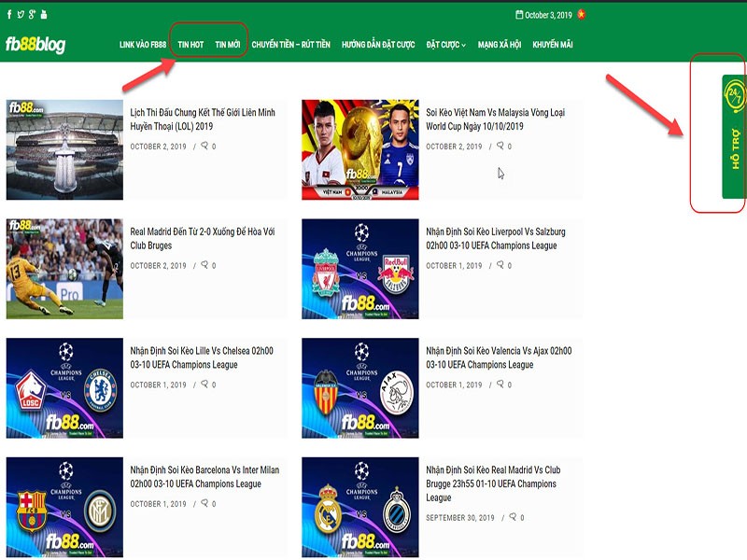Open the Facebook social icon

9,14
